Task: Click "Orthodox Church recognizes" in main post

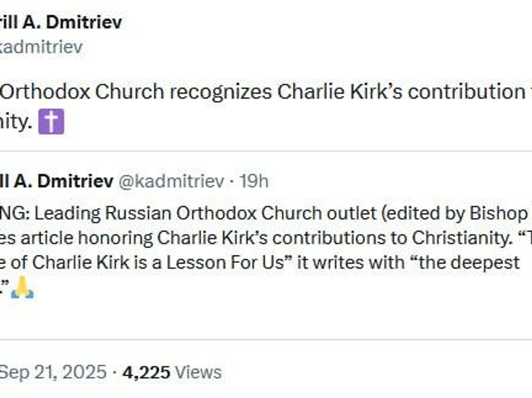Action: pyautogui.click(x=136, y=91)
